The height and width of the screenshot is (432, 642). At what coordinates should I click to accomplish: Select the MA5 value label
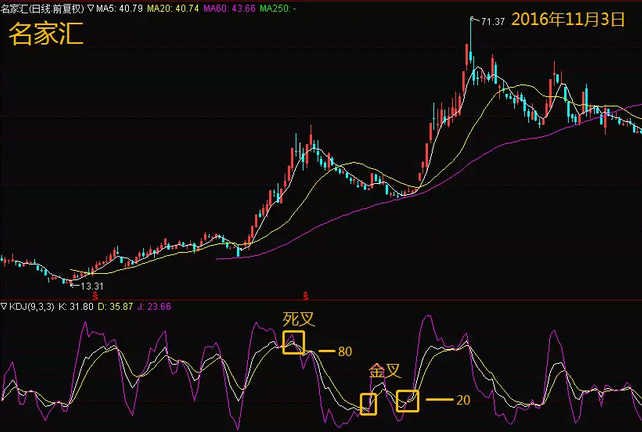[x=120, y=8]
